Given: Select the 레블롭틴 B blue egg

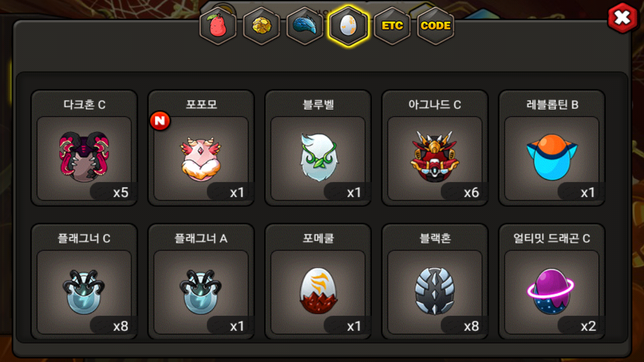Looking at the screenshot, I should click(x=551, y=148).
